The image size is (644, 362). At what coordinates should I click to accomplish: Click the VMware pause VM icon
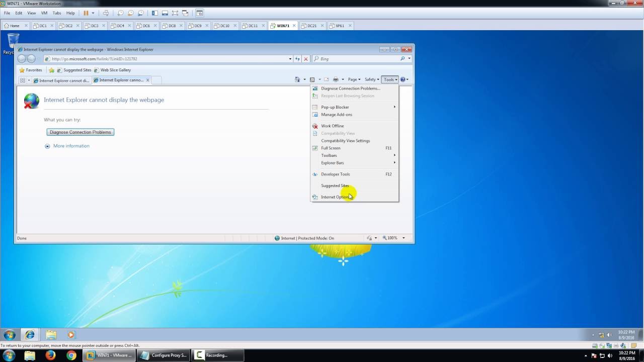(86, 13)
